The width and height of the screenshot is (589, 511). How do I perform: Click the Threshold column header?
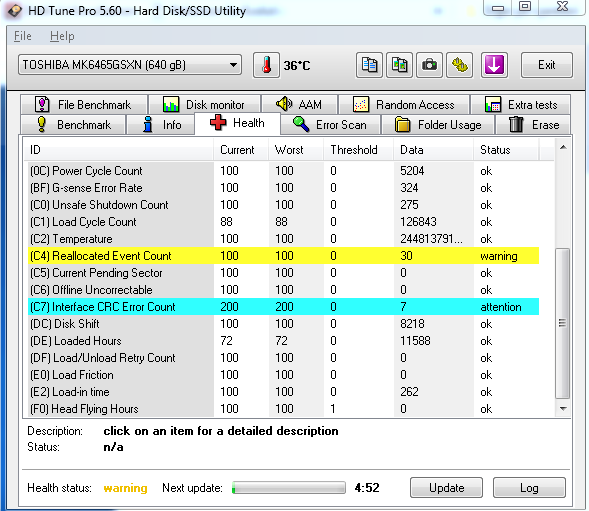click(359, 150)
